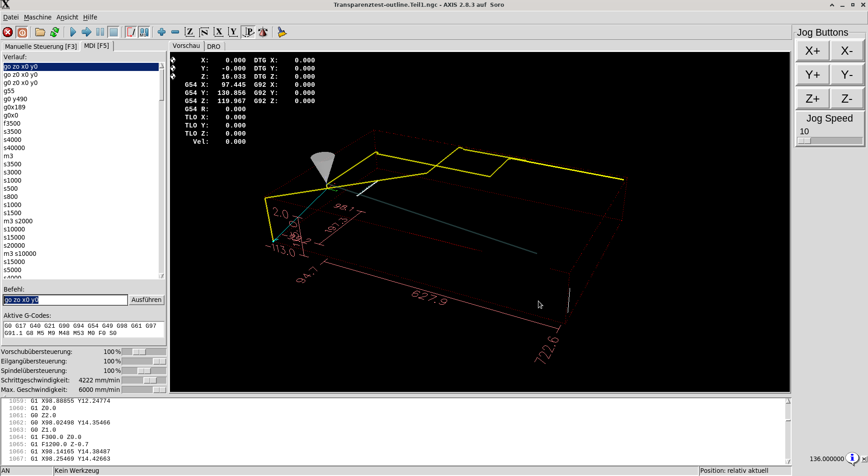868x476 pixels.
Task: Click the Ausführen button
Action: [x=146, y=300]
